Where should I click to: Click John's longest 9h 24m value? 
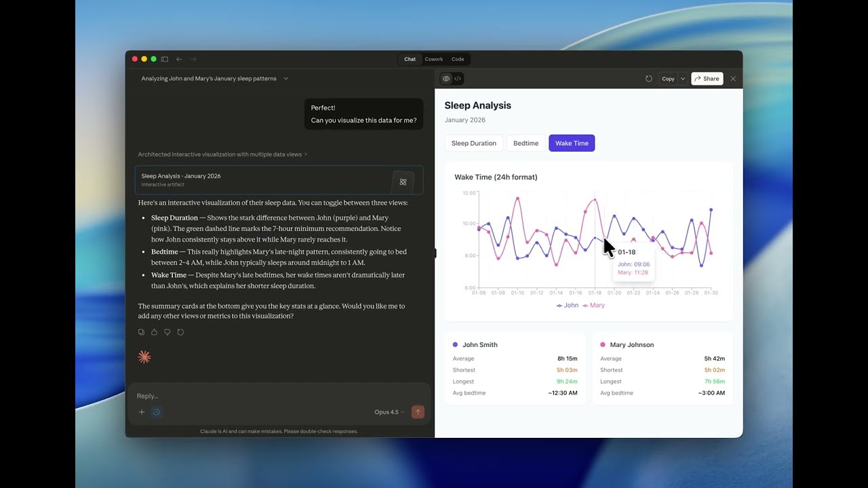pos(567,382)
